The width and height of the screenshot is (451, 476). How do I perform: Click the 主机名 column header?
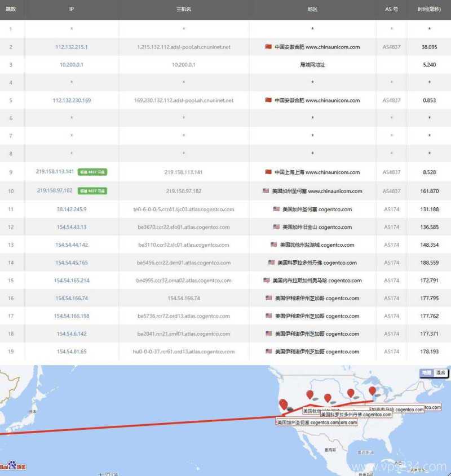(184, 10)
